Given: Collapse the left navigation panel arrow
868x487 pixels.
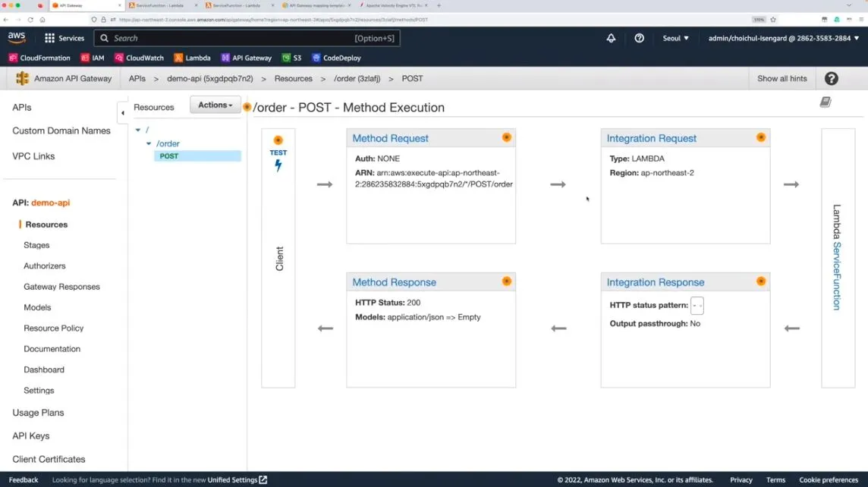Looking at the screenshot, I should click(122, 113).
